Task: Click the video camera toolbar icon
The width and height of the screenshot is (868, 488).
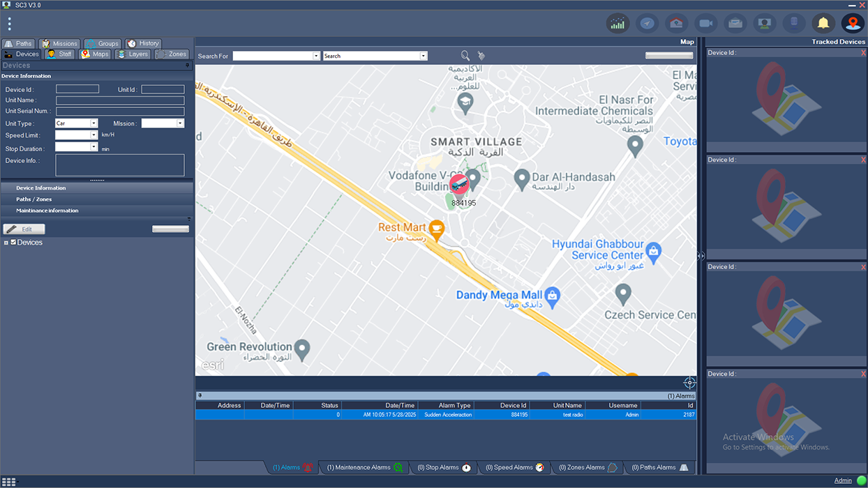Action: click(x=705, y=24)
